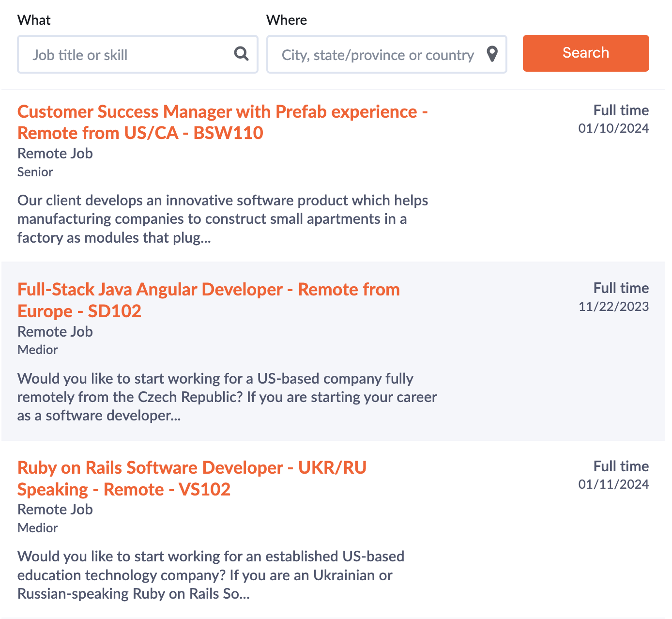Open Customer Success Manager with Prefab experience job

[223, 122]
